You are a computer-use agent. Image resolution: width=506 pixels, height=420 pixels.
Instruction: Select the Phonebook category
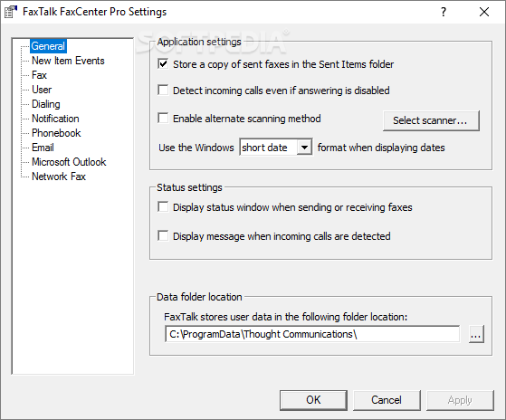tap(56, 133)
